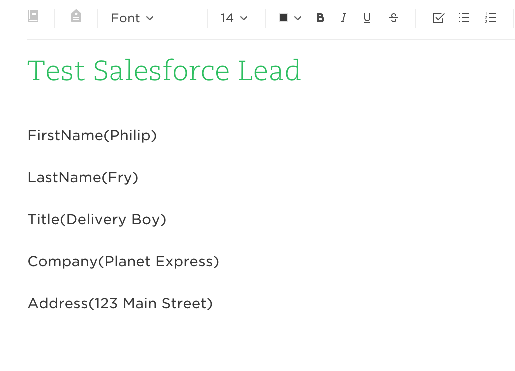Insert a numbered list

491,18
